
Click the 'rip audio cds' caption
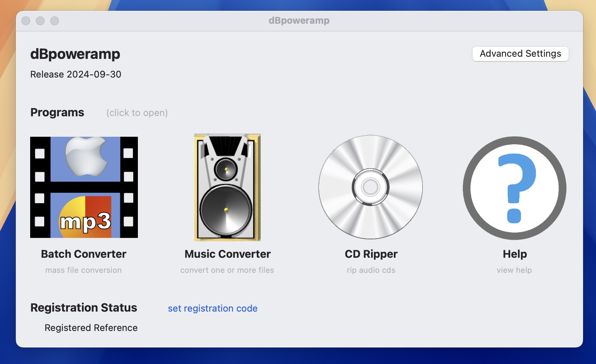coord(371,270)
